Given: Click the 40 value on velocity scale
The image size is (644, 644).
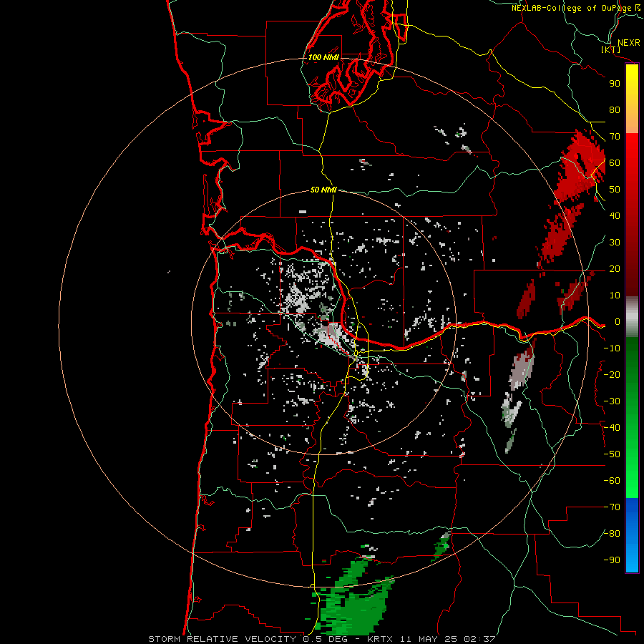Looking at the screenshot, I should pyautogui.click(x=615, y=216).
